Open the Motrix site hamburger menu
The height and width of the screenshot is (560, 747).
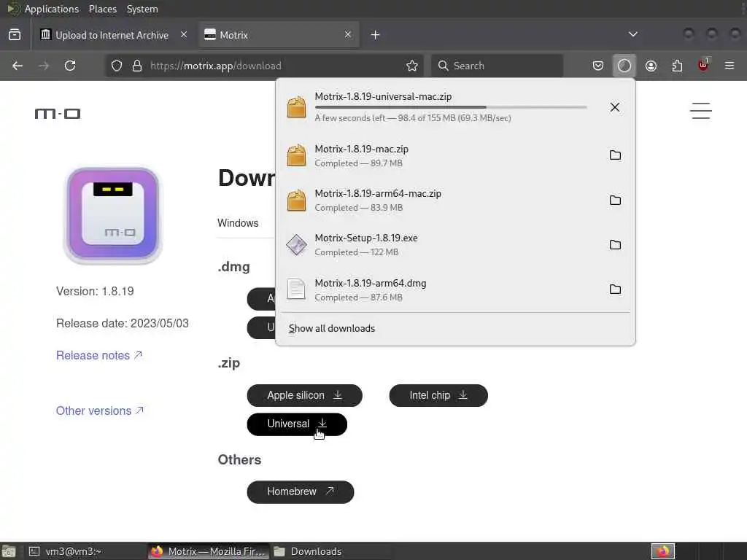pyautogui.click(x=701, y=111)
